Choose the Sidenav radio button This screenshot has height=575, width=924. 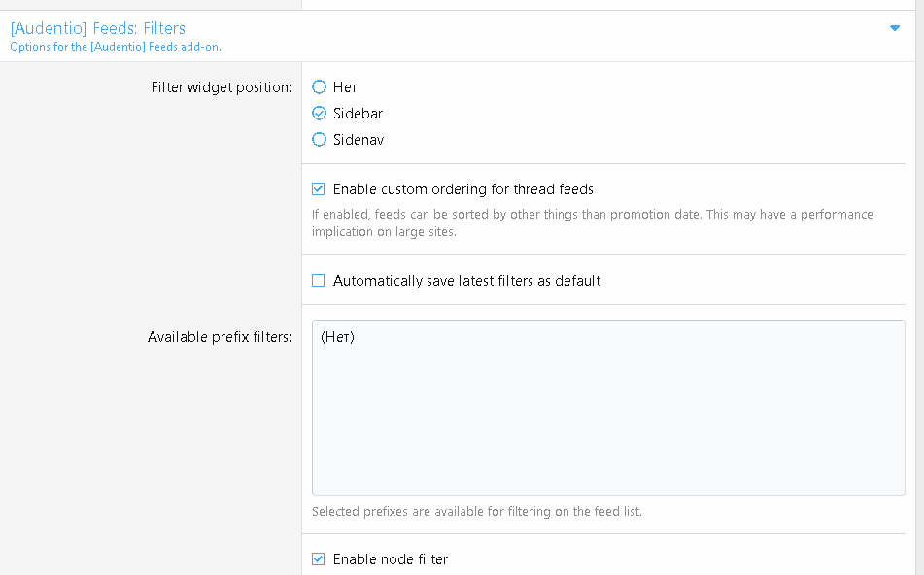[x=319, y=140]
